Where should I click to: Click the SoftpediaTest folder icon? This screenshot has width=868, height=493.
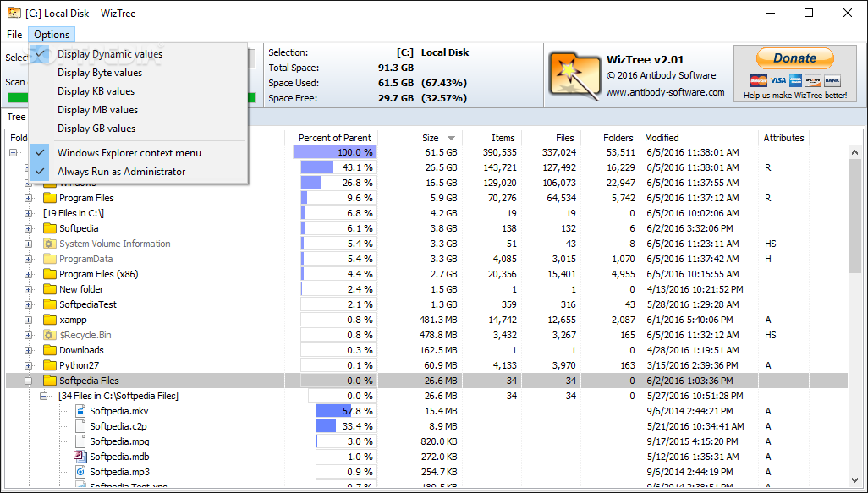(51, 304)
